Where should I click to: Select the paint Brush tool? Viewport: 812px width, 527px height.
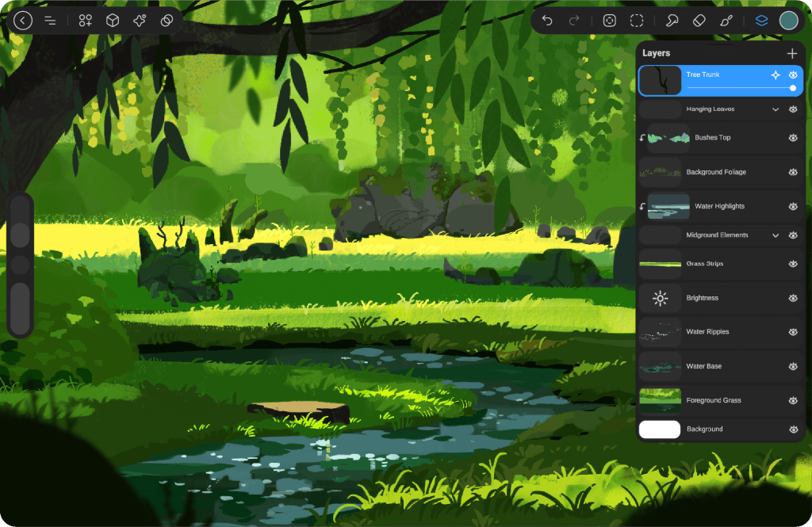point(726,21)
